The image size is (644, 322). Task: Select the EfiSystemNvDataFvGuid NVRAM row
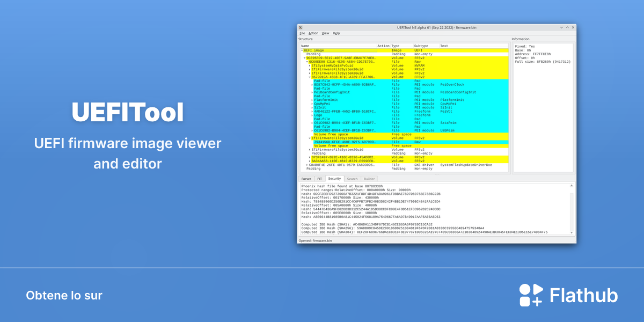[x=404, y=65]
